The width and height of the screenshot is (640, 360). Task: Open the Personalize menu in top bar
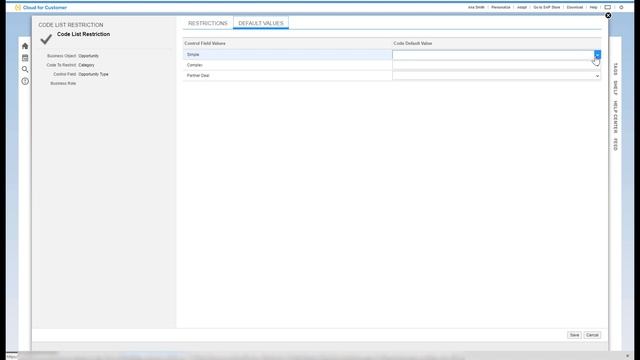[500, 7]
